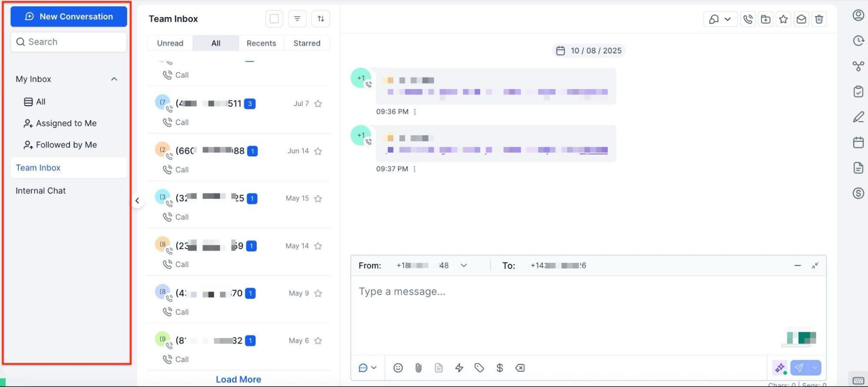868x387 pixels.
Task: Click the emoji picker icon
Action: [398, 368]
